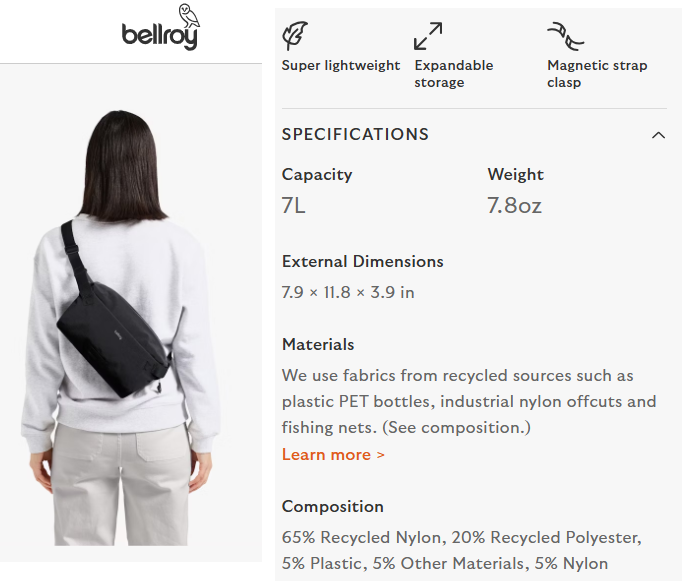The width and height of the screenshot is (690, 587).
Task: Click the Capacity heading
Action: click(317, 175)
